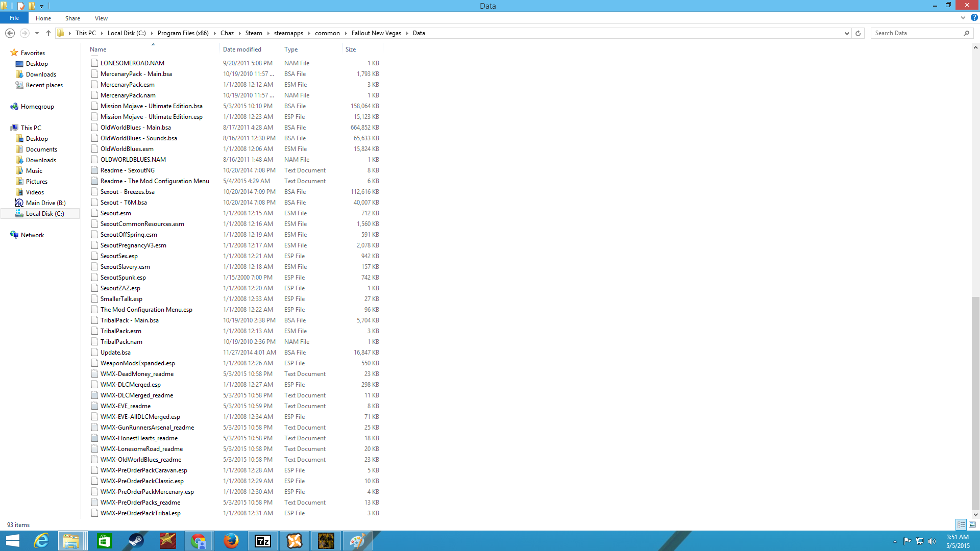Open the View ribbon tab
Image resolution: width=980 pixels, height=551 pixels.
[x=101, y=18]
